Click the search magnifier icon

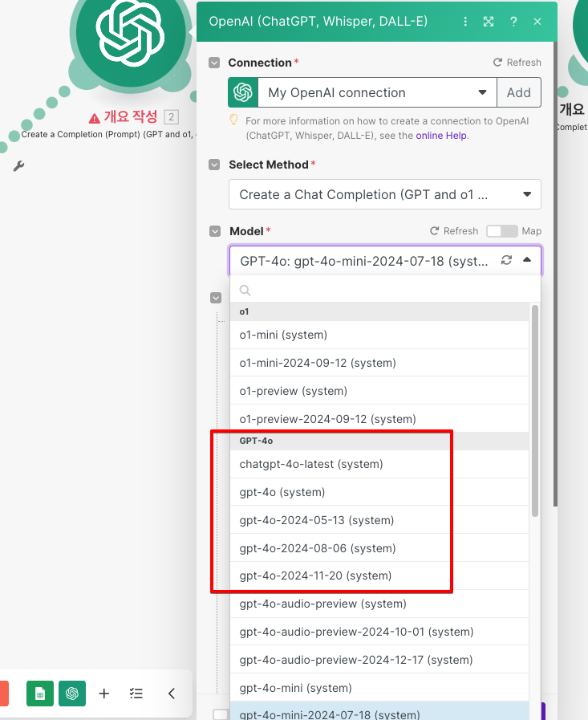click(x=245, y=291)
